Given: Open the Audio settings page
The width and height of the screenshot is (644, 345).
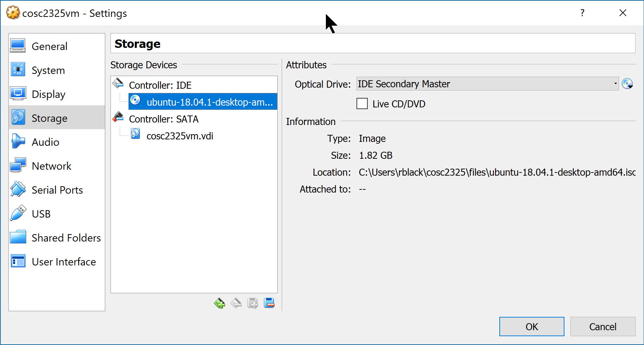Looking at the screenshot, I should (57, 142).
